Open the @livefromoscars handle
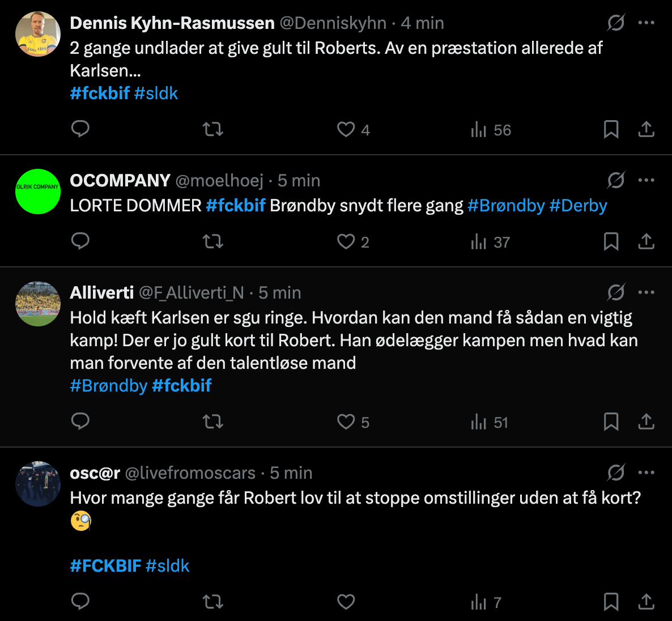 tap(190, 473)
